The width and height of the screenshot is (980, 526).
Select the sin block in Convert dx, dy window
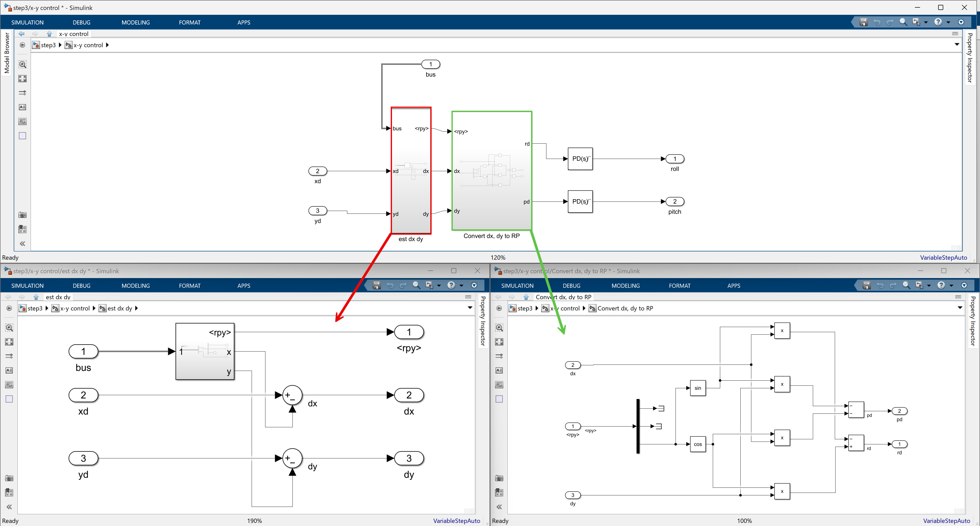(698, 388)
